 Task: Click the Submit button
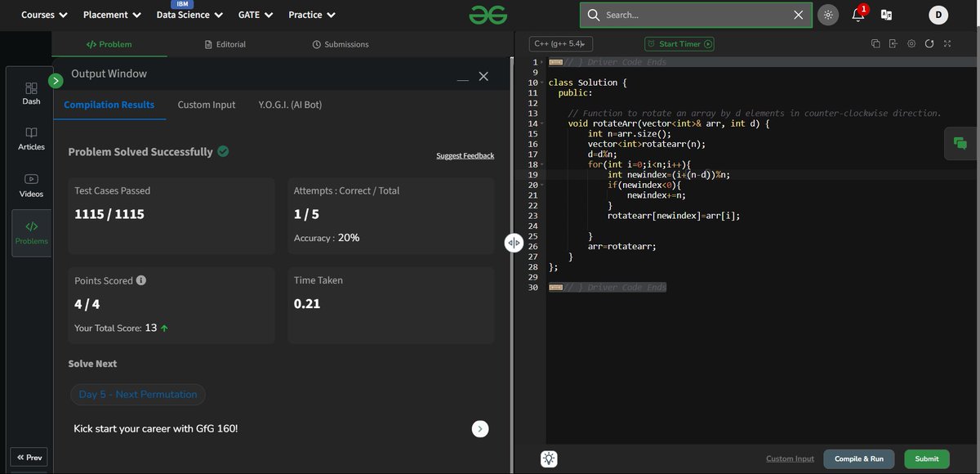927,458
